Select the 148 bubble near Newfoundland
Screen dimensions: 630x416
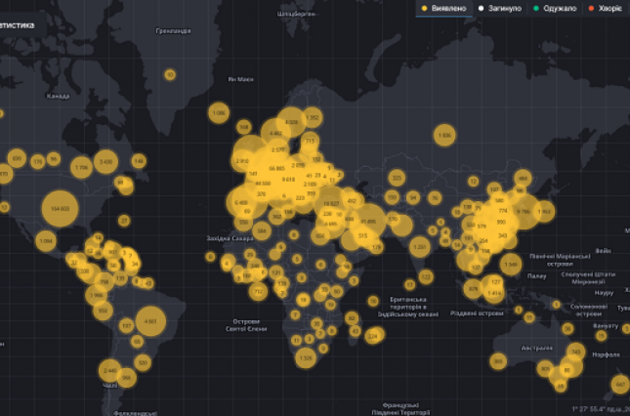tap(139, 161)
